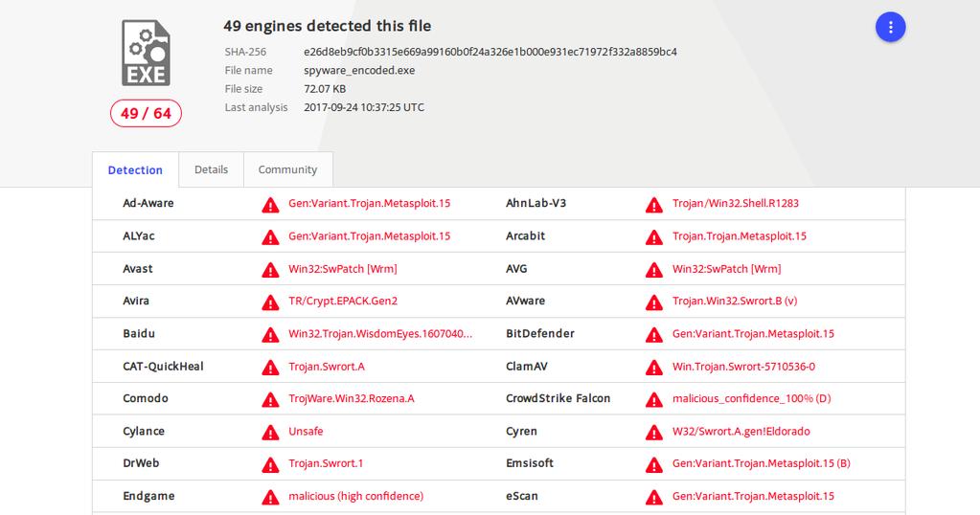
Task: Click the warning icon next to ClamAV
Action: tap(653, 367)
